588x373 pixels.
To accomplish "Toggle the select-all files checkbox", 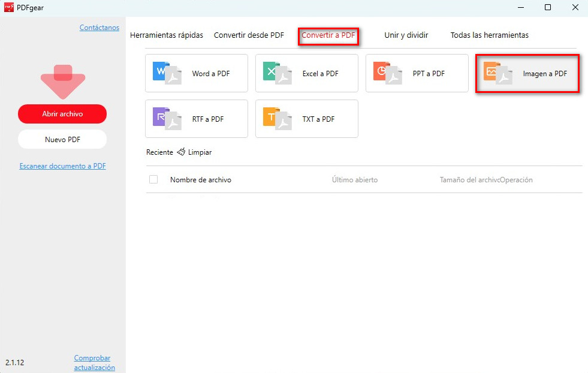I will point(153,179).
